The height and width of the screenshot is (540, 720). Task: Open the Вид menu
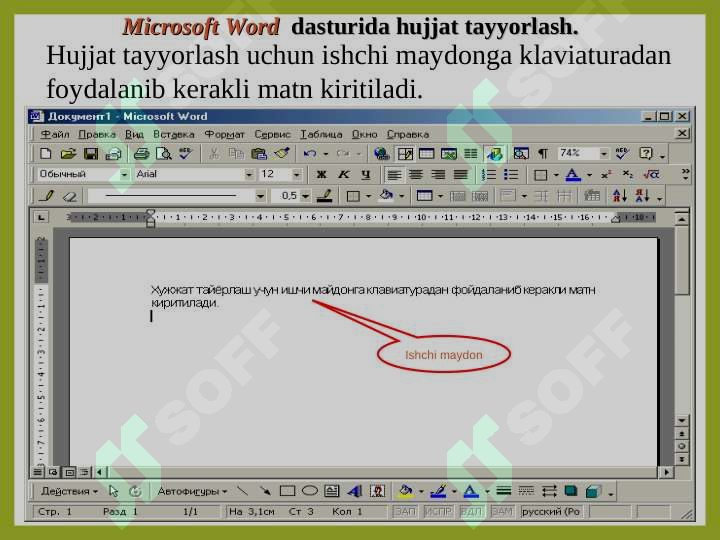click(x=134, y=134)
